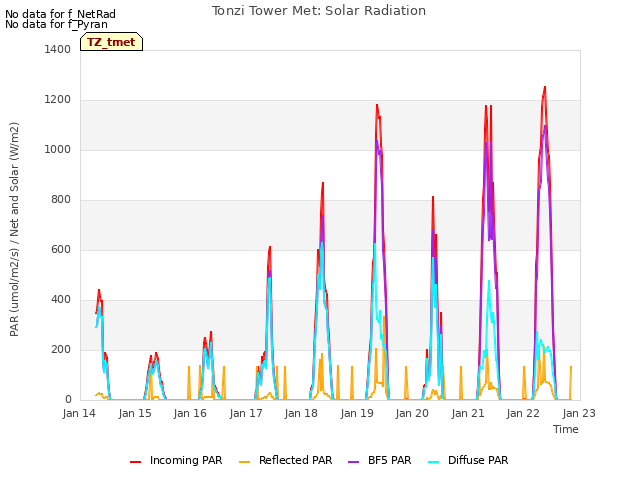Click the TZ_tmet label box

point(111,42)
